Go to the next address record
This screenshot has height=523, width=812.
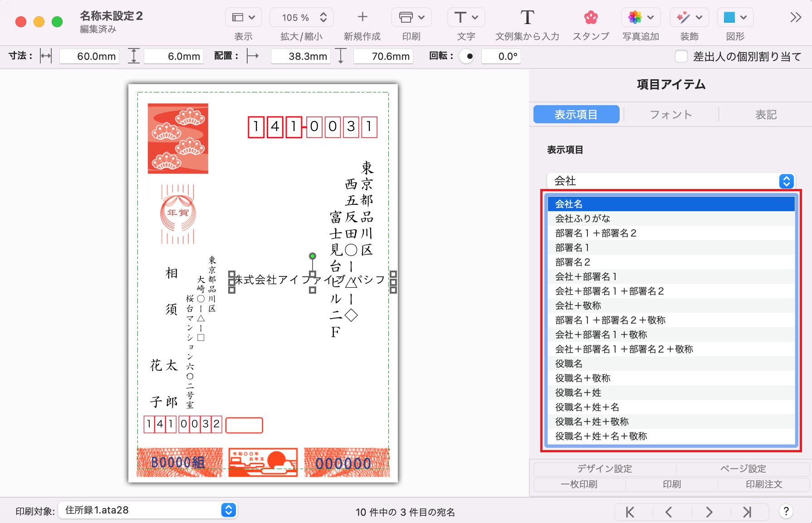[x=709, y=512]
